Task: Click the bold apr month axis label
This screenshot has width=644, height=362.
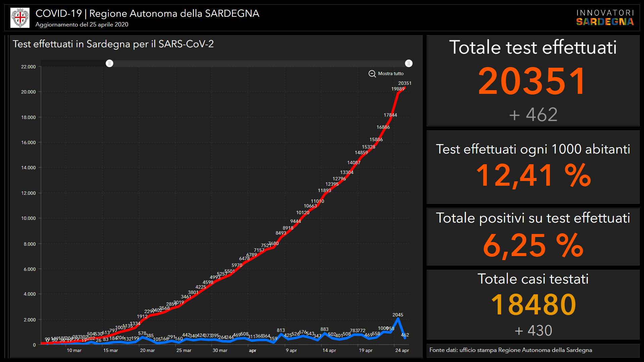Action: 253,350
